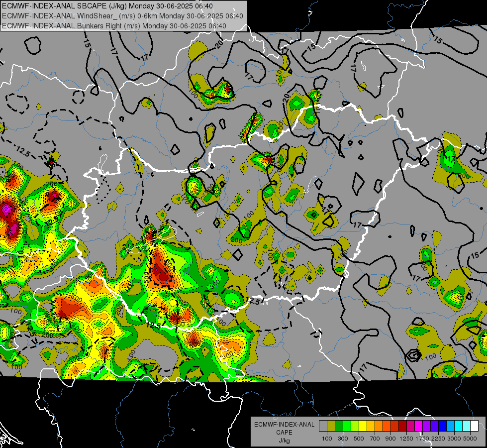This screenshot has height=448, width=487.
Task: Click the 1750 value under legend
Action: click(x=422, y=439)
